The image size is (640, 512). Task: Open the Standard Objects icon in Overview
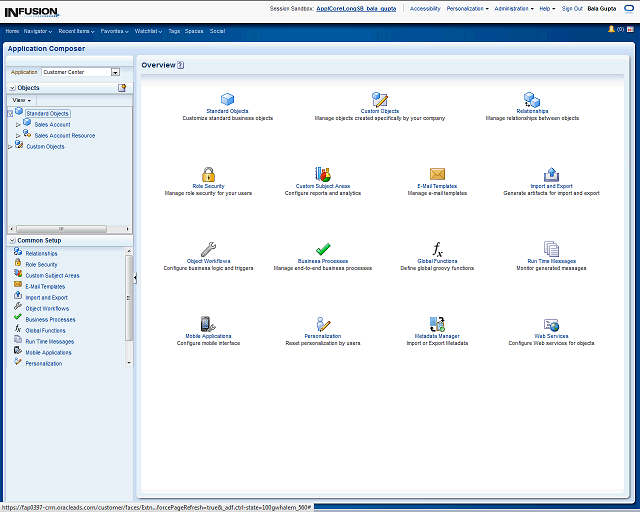click(x=227, y=99)
